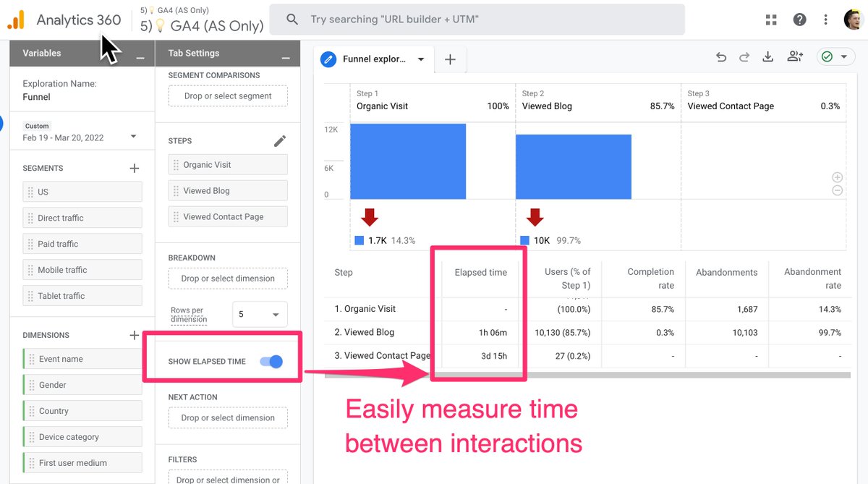Click the 27 (0.2%) users cell
This screenshot has height=484, width=868.
[x=571, y=355]
